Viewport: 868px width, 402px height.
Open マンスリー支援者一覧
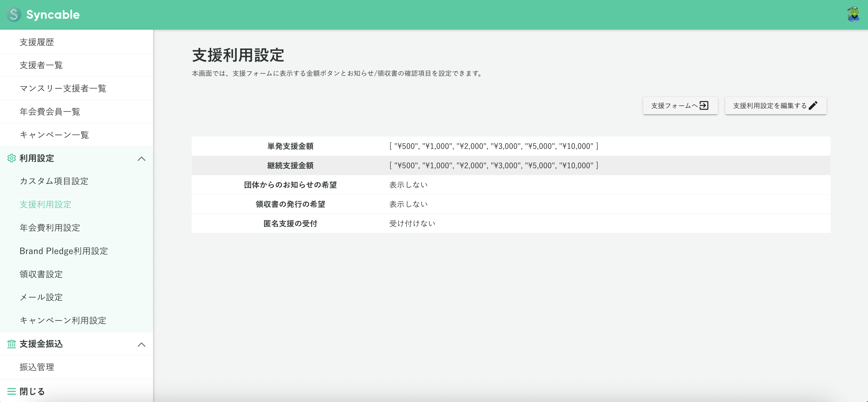click(x=63, y=88)
